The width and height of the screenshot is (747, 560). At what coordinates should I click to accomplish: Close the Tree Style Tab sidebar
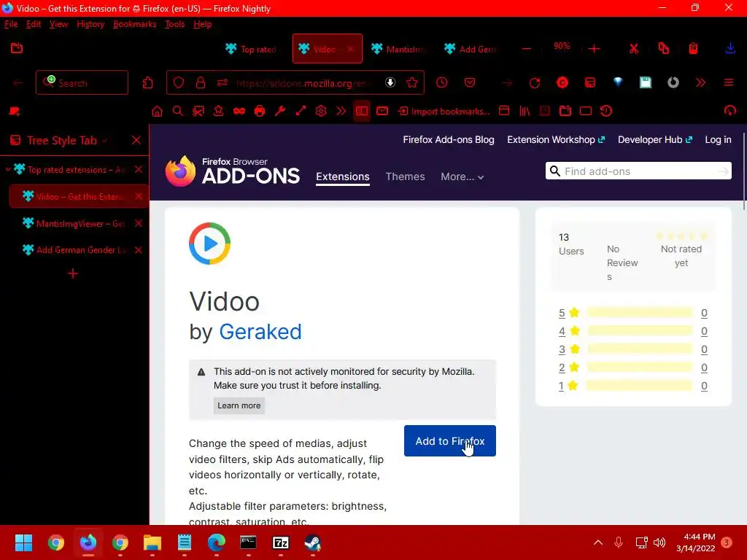coord(136,141)
